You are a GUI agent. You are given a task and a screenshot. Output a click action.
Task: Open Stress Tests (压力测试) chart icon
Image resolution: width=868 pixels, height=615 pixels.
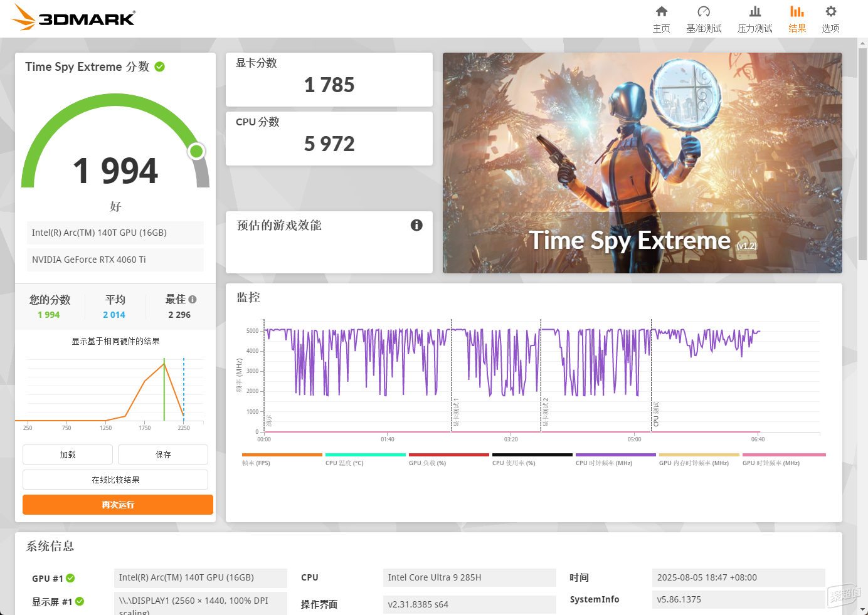(x=754, y=12)
